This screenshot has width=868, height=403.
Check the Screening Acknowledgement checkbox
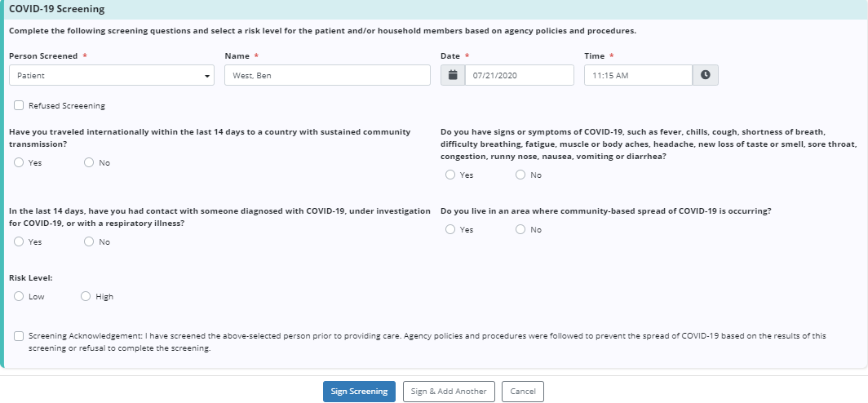coord(19,336)
